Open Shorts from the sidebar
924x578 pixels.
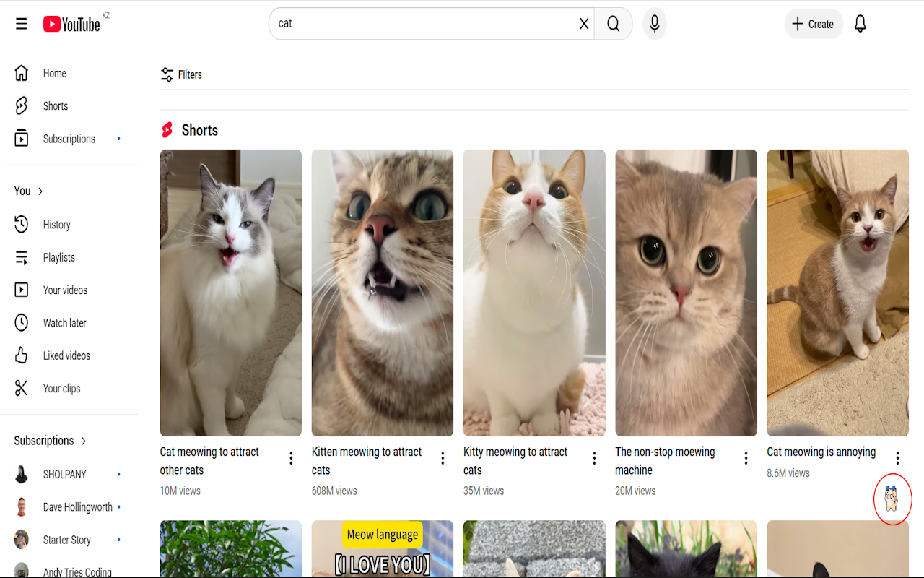55,106
